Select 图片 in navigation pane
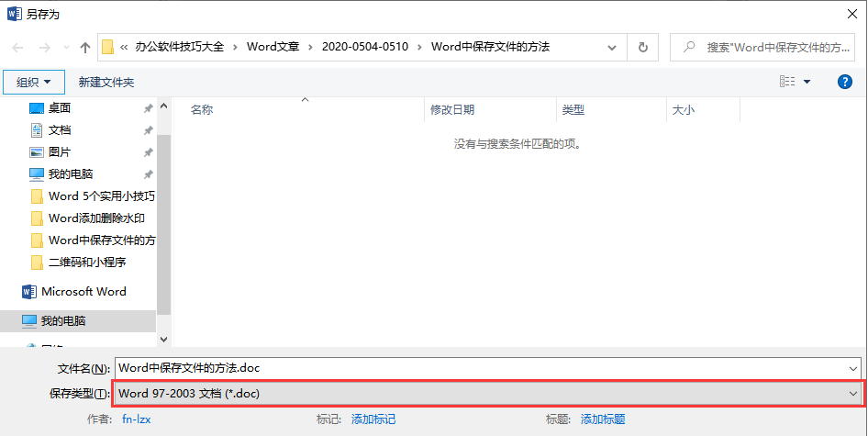This screenshot has width=868, height=436. [60, 151]
